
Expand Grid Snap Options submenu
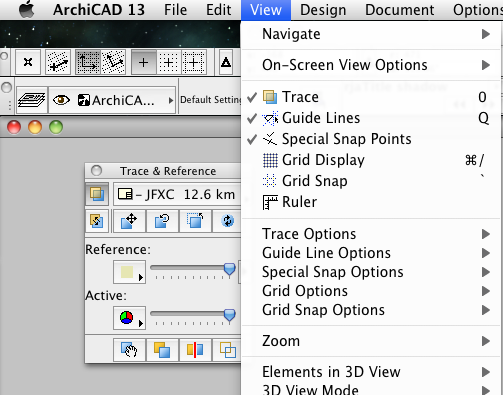click(371, 310)
